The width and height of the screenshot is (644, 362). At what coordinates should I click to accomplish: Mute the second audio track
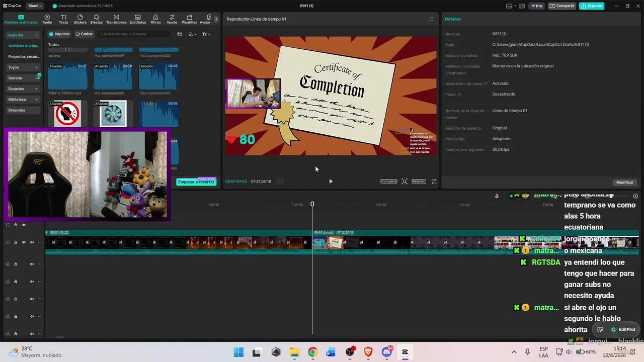[32, 282]
